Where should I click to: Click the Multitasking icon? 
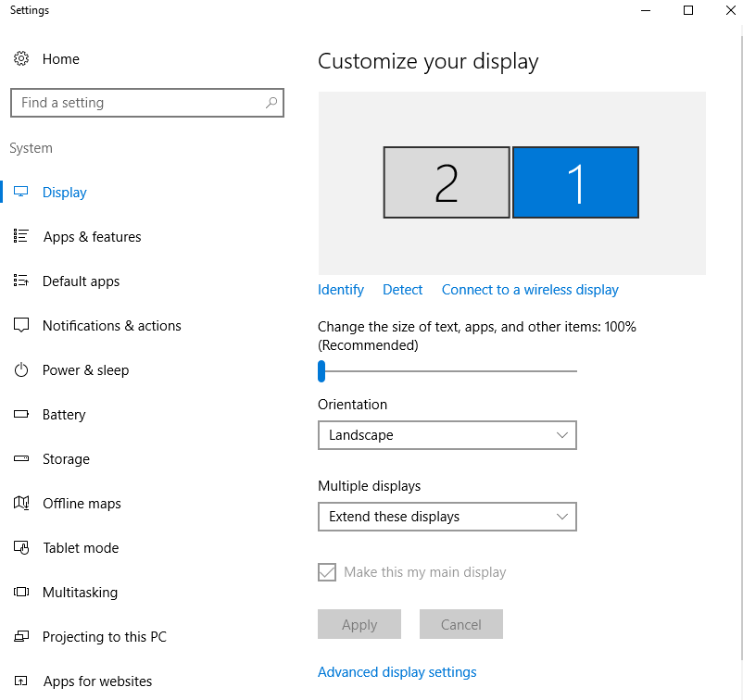pyautogui.click(x=21, y=592)
